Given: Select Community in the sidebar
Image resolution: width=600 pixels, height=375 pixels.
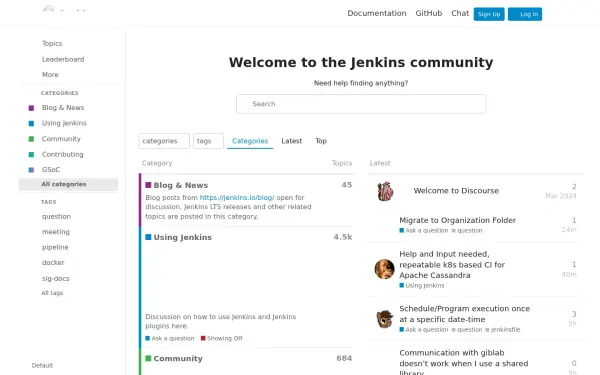Looking at the screenshot, I should [61, 139].
